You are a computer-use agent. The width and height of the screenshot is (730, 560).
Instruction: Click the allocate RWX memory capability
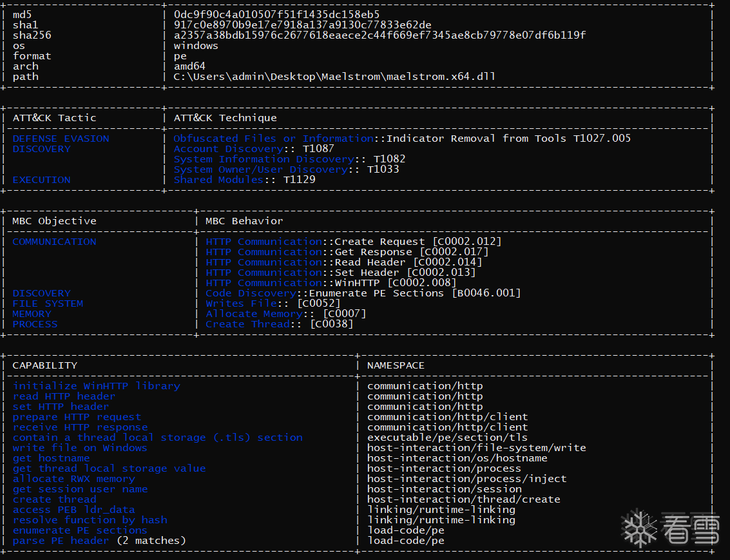[73, 479]
